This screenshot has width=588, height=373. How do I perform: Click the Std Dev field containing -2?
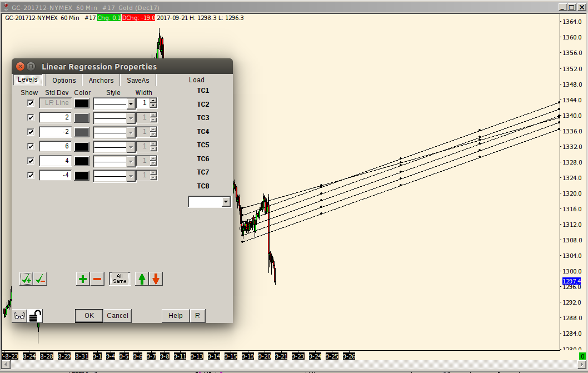pyautogui.click(x=56, y=132)
